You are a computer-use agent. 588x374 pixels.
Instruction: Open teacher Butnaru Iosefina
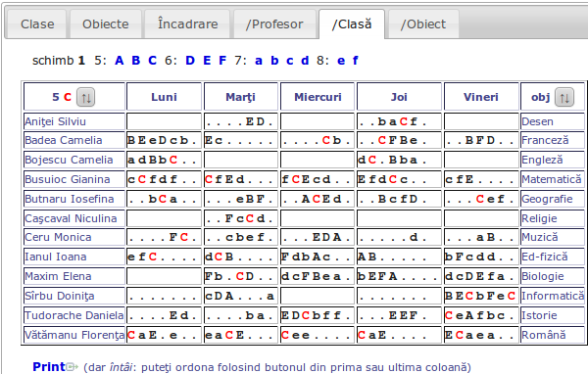click(69, 199)
